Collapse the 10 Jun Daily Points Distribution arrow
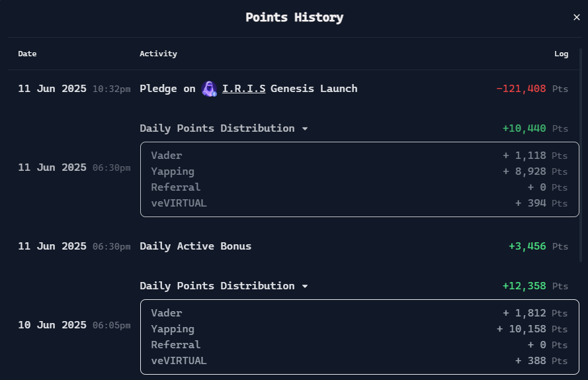588x380 pixels. (305, 287)
